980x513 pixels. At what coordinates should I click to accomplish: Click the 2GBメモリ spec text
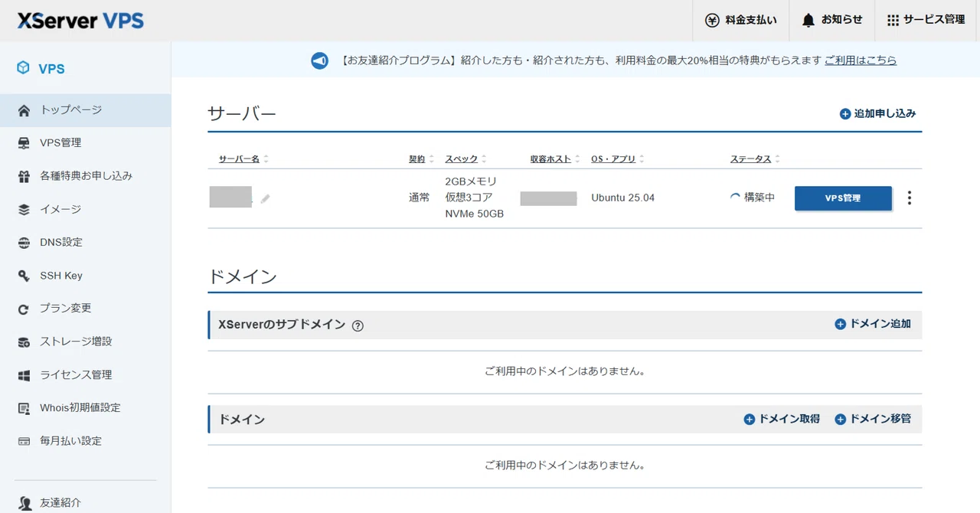point(471,181)
